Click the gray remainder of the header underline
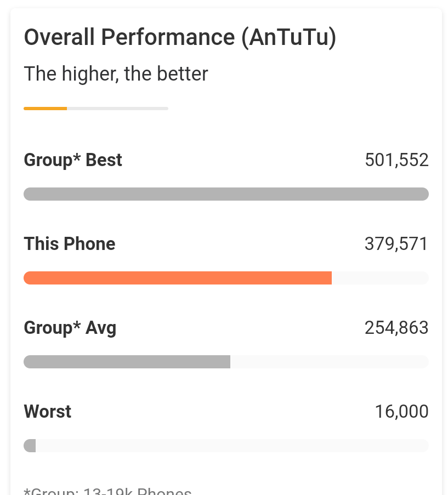This screenshot has height=495, width=448. tap(117, 109)
